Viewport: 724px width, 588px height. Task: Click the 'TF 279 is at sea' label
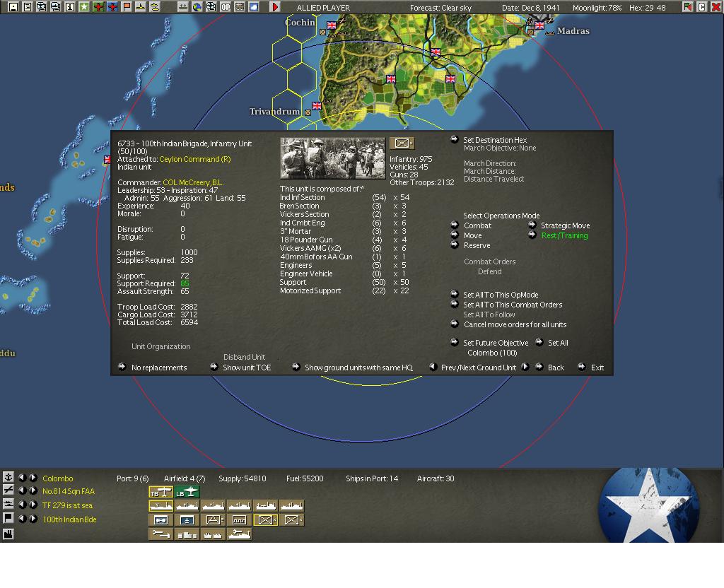tap(67, 505)
